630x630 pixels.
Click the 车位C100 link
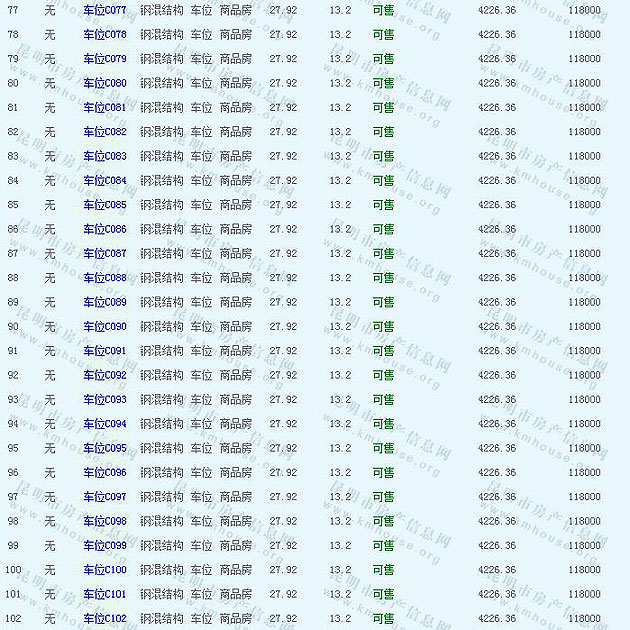(x=105, y=570)
